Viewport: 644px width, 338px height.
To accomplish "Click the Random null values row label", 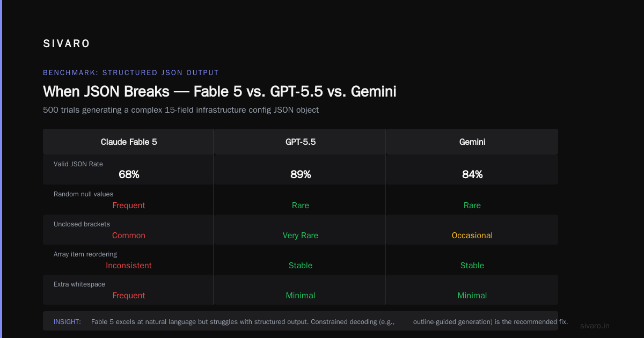I will [84, 194].
